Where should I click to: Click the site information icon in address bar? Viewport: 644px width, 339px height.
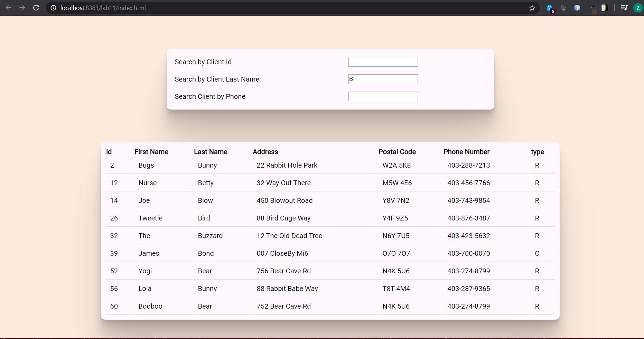[53, 8]
